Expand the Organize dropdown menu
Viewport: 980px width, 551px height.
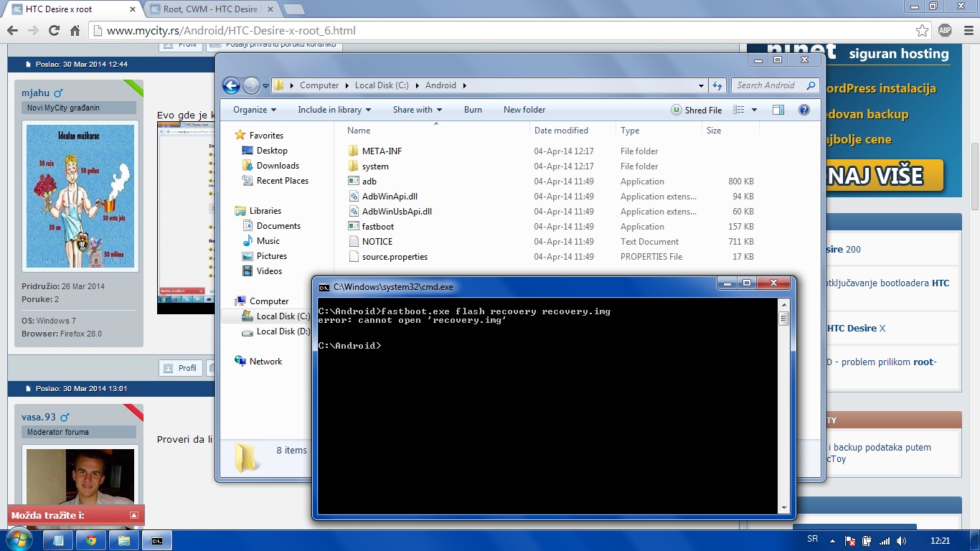(255, 110)
